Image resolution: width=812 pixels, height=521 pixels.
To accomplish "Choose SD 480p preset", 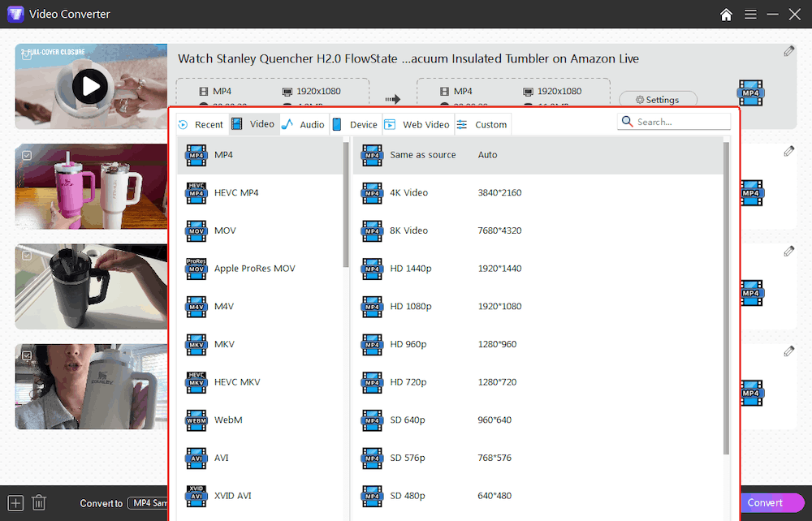I will coord(538,496).
